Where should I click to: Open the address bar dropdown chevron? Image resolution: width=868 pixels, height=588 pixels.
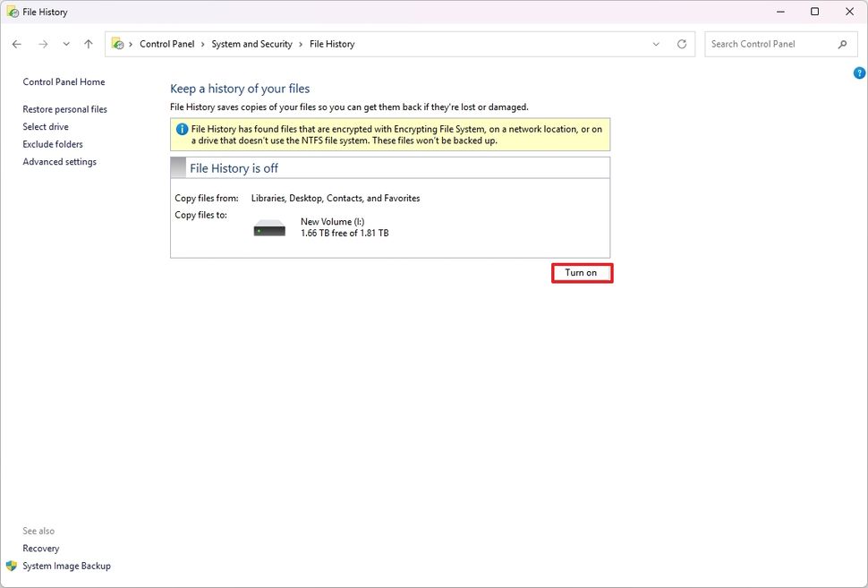pos(656,43)
